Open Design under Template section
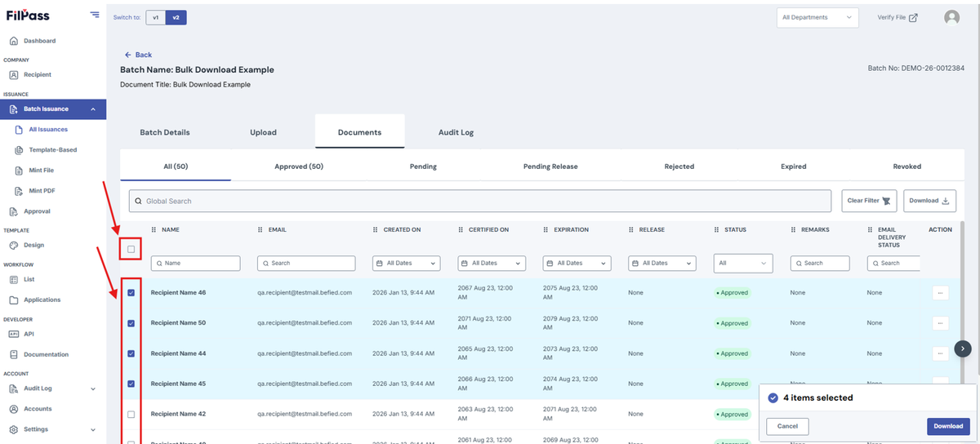Image resolution: width=980 pixels, height=444 pixels. pos(33,245)
